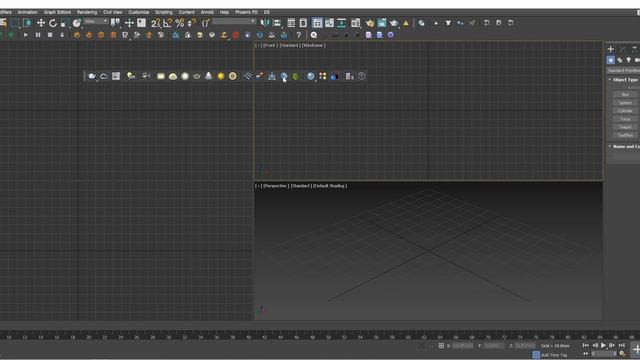Select the Select and Move tool
The height and width of the screenshot is (360, 640).
[41, 23]
